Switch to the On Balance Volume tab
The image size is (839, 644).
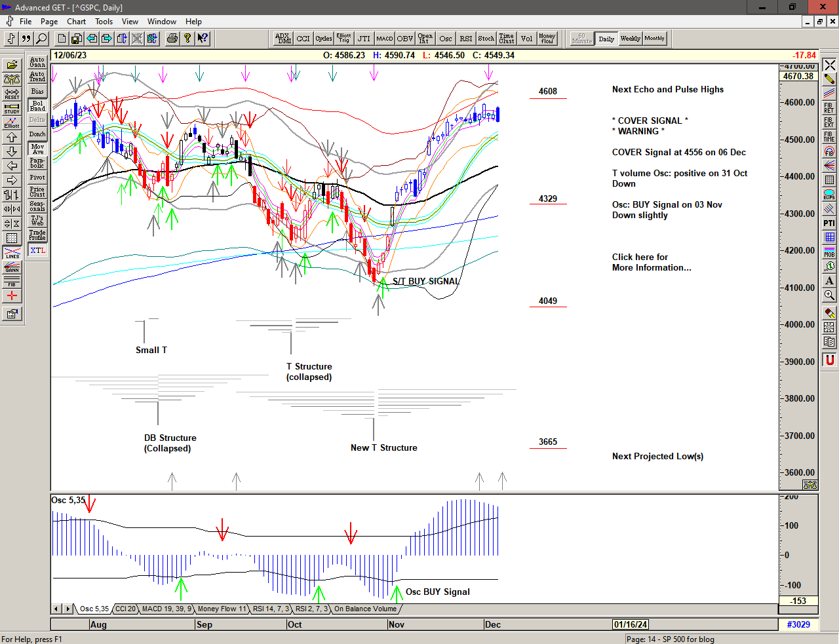coord(365,609)
